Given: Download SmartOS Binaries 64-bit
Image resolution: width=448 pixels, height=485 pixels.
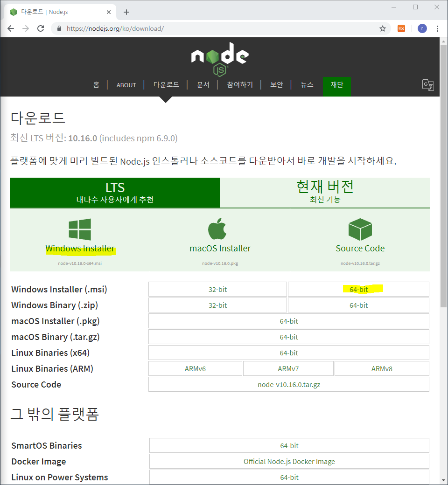Looking at the screenshot, I should (x=289, y=445).
